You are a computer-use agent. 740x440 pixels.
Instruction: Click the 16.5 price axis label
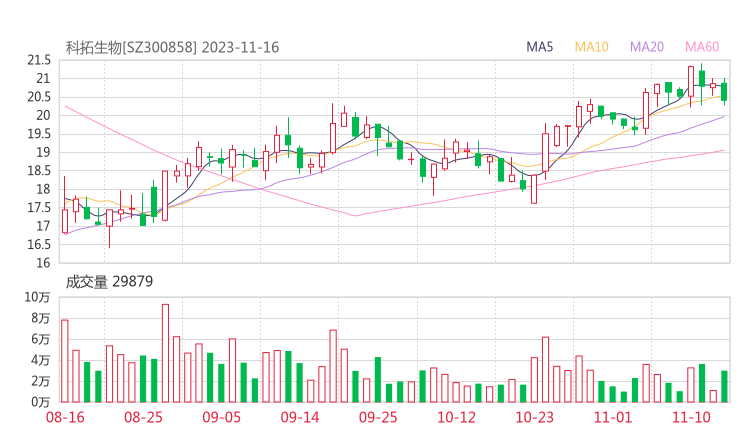pos(39,244)
